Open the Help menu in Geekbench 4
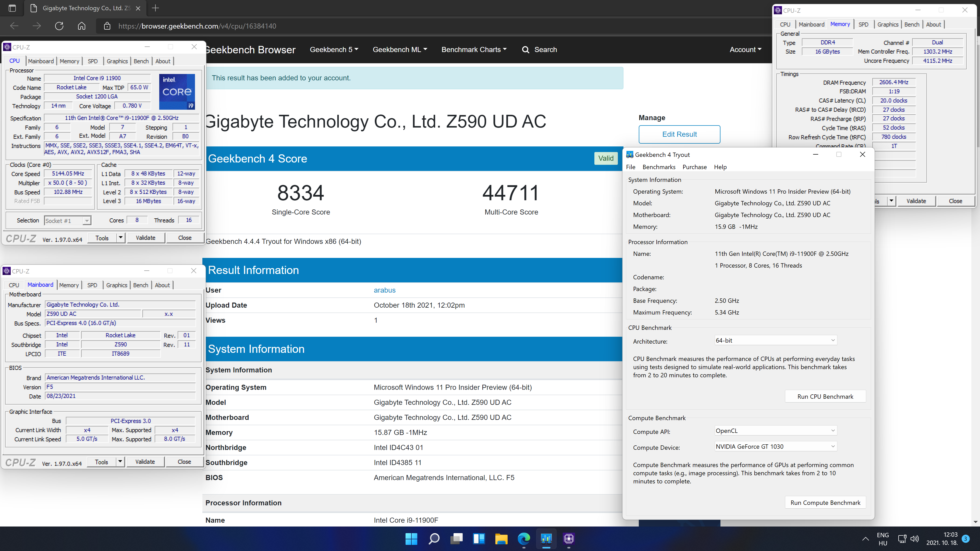 tap(720, 167)
